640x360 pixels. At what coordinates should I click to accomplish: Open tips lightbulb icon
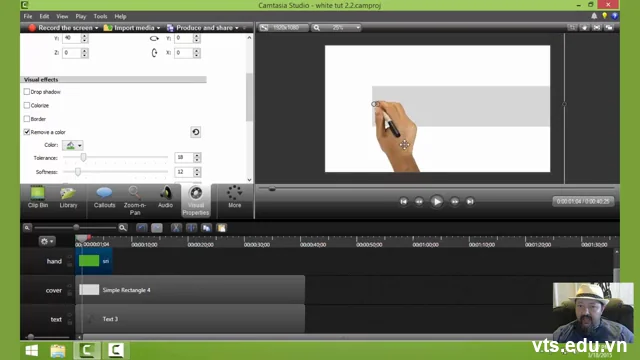point(604,16)
